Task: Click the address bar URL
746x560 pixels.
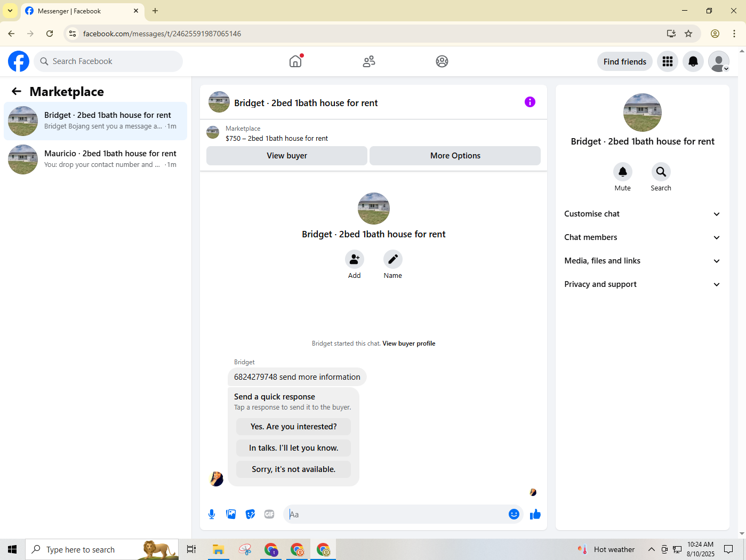Action: click(x=162, y=34)
